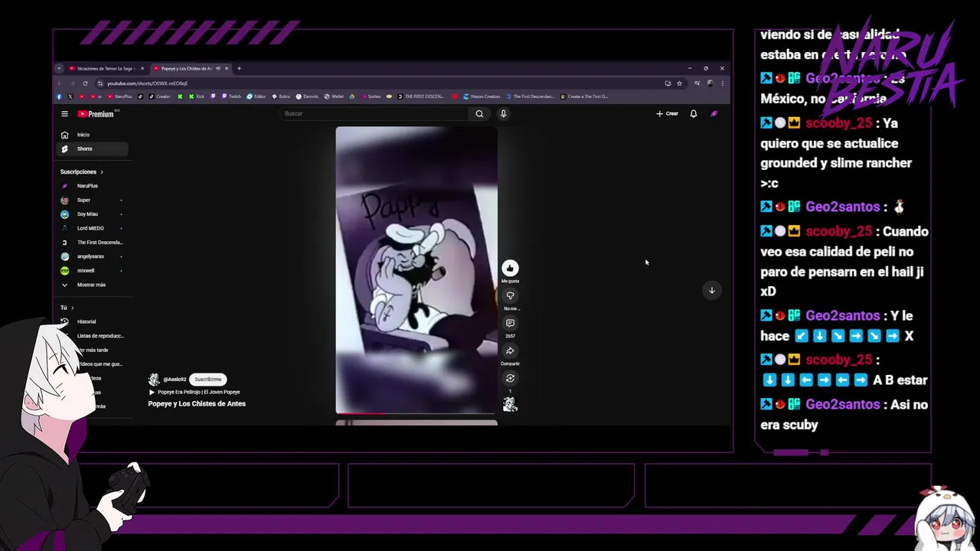Image resolution: width=980 pixels, height=551 pixels.
Task: Mute the Popeye tab audio icon
Action: point(218,68)
